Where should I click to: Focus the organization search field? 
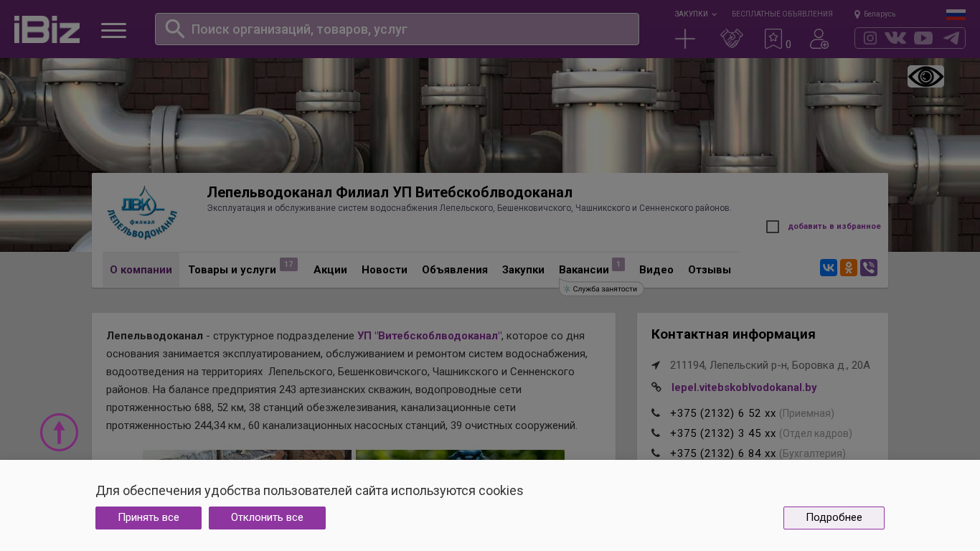(397, 29)
